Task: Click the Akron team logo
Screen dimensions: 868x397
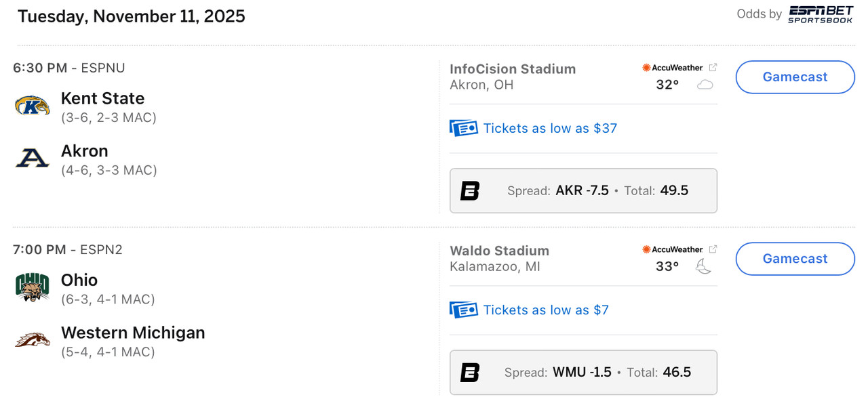Action: point(33,158)
